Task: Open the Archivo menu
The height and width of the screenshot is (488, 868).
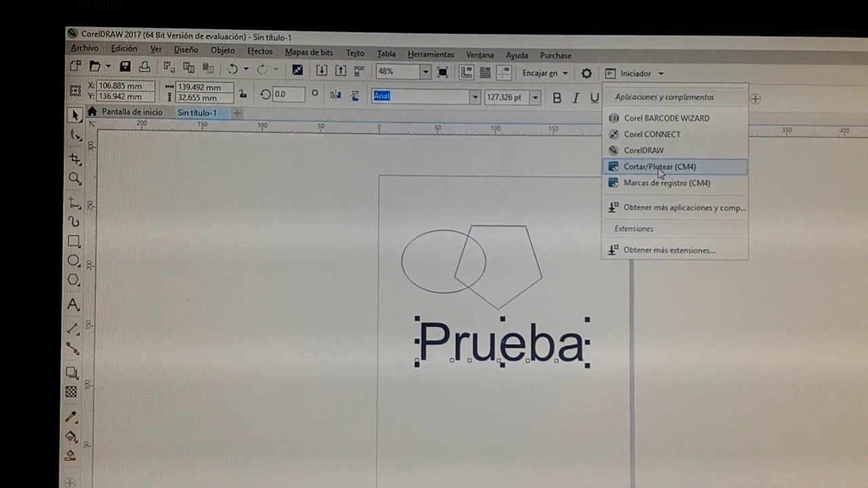Action: (85, 48)
